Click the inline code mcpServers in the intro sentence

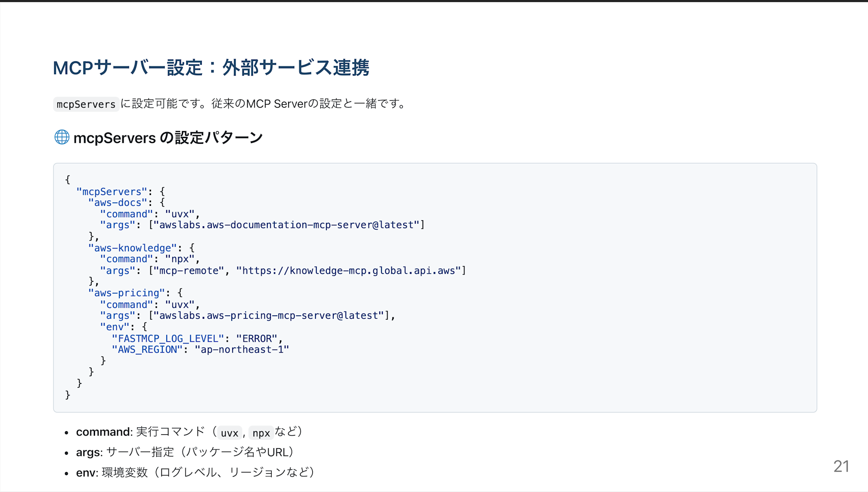pos(86,104)
